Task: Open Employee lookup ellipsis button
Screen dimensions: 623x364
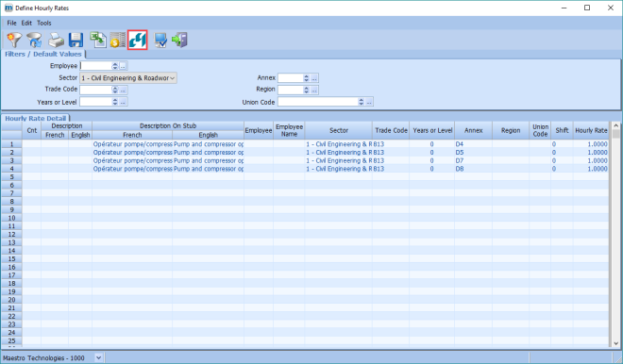Action: pos(123,66)
